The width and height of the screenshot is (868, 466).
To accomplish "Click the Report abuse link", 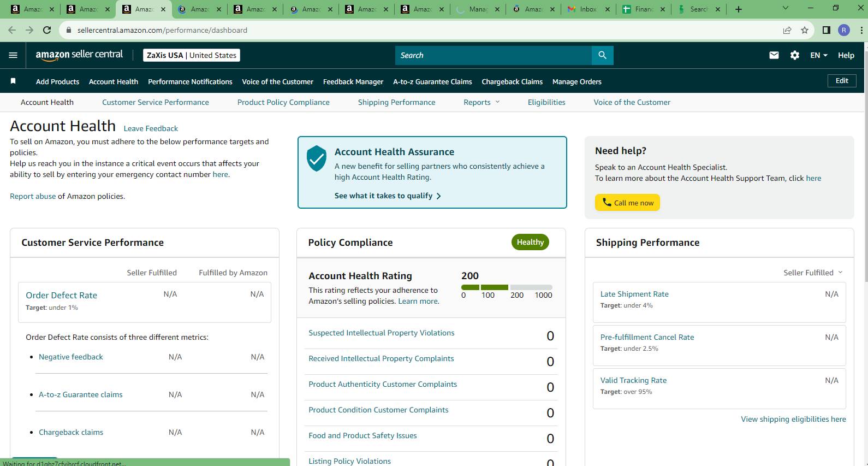I will [x=33, y=196].
